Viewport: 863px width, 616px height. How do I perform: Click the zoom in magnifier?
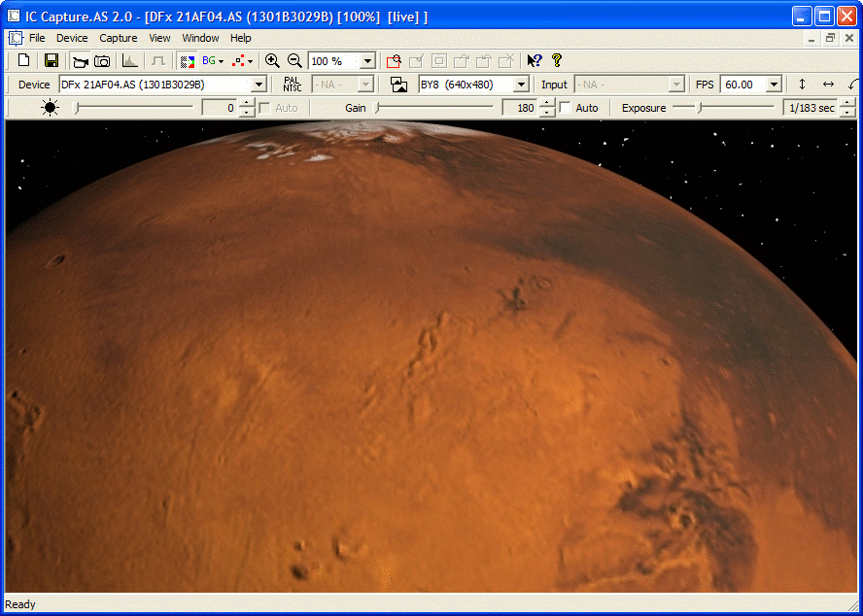pos(272,61)
